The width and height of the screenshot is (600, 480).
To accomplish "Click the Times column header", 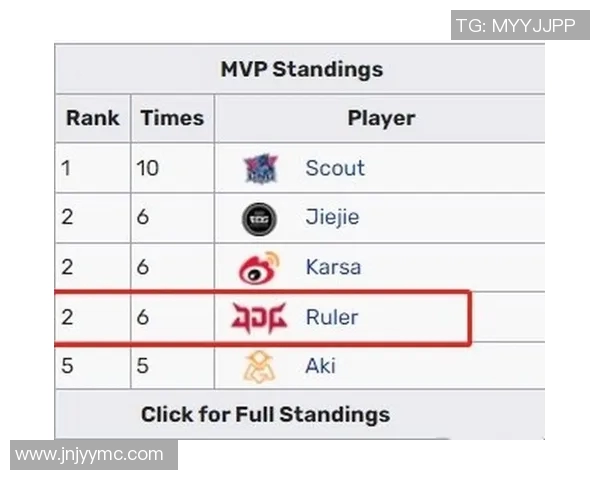I will pos(172,118).
